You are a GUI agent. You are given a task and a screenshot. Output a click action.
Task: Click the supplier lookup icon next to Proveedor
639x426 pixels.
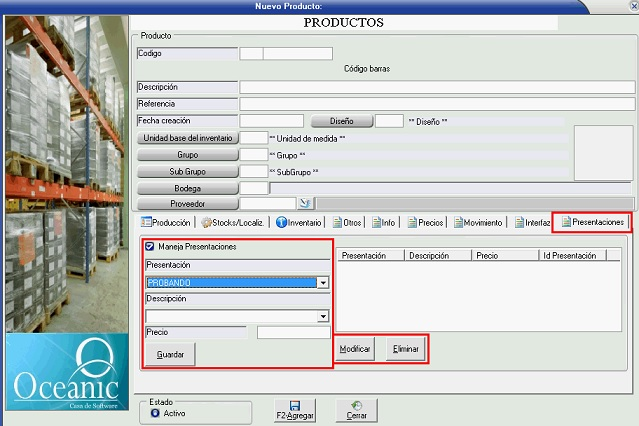click(306, 203)
